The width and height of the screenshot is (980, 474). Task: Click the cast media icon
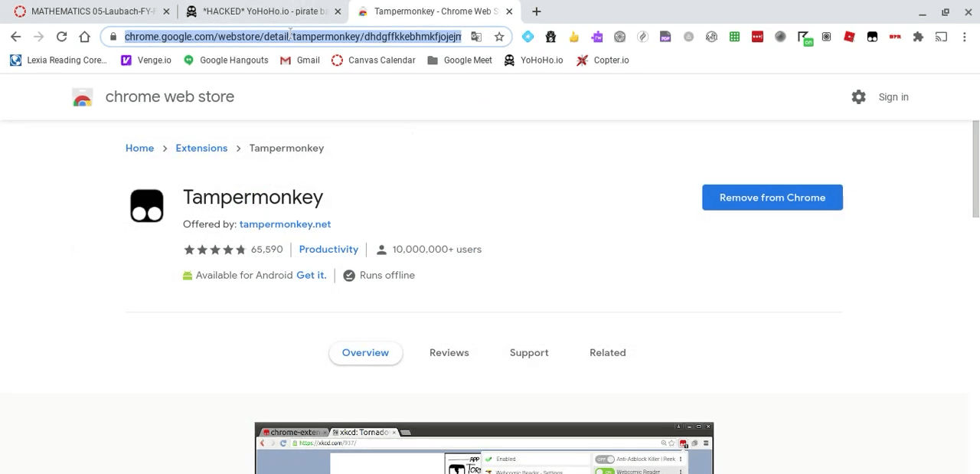click(941, 37)
